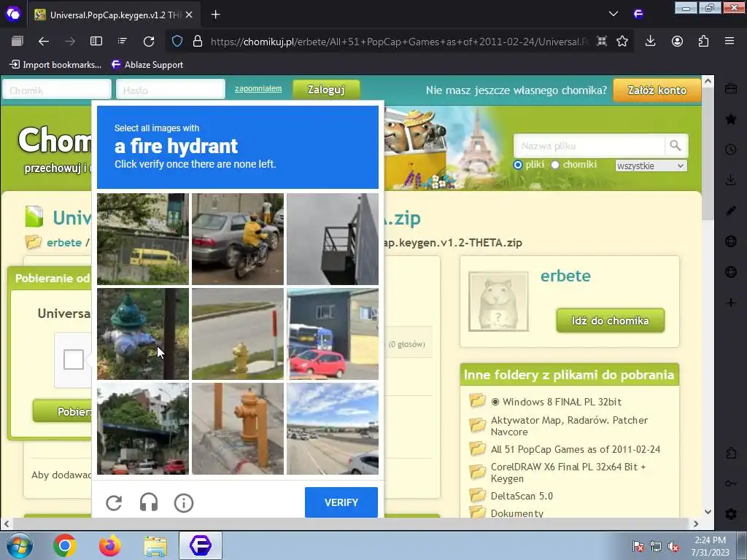This screenshot has height=560, width=747.
Task: Click the VERIFY captcha button
Action: pos(341,502)
